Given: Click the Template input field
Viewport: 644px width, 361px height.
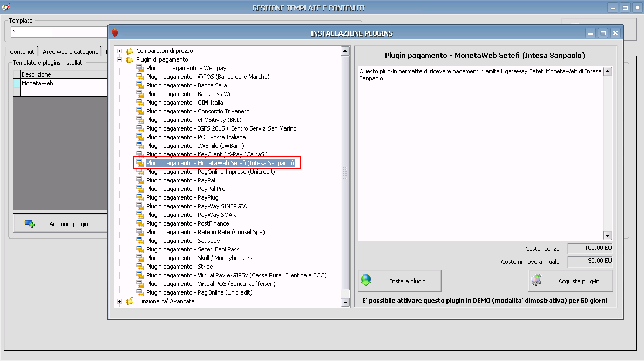Looking at the screenshot, I should click(x=59, y=32).
